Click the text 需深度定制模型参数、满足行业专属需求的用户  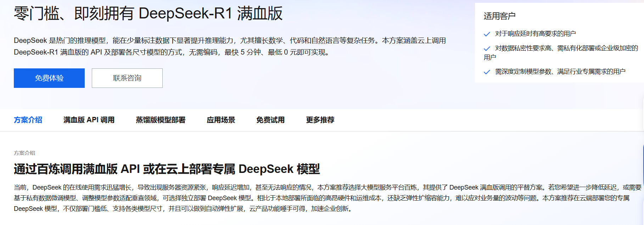560,72
